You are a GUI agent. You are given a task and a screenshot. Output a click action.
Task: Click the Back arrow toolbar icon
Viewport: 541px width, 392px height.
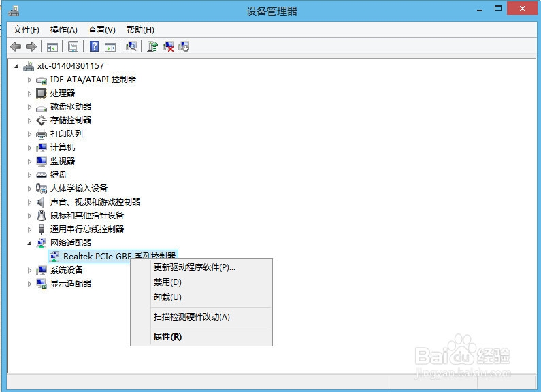pos(16,46)
